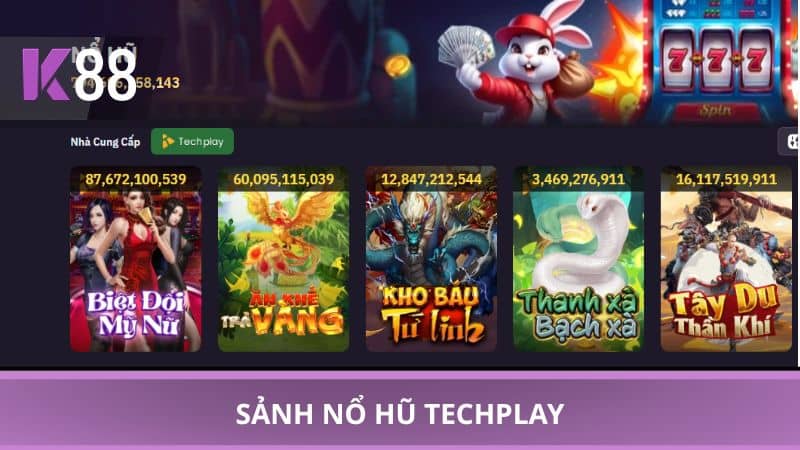Click the jackpot counter 16,117,519,911
The width and height of the screenshot is (800, 450).
point(727,179)
